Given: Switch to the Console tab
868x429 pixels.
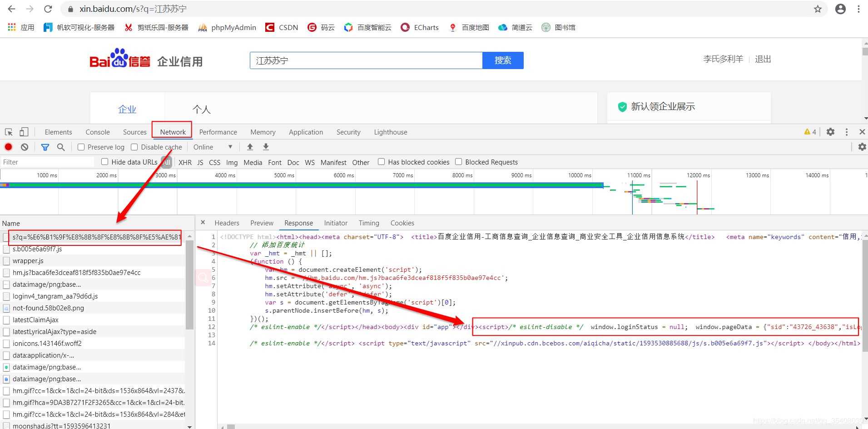Looking at the screenshot, I should click(97, 132).
